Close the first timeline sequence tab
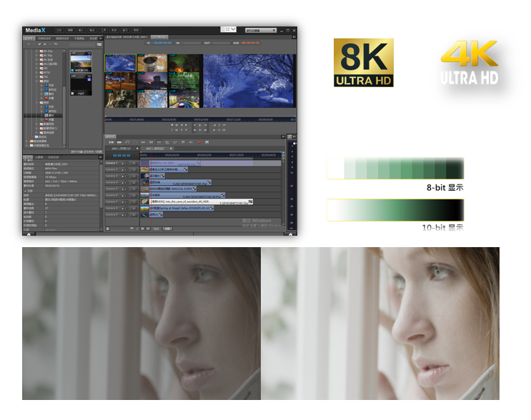This screenshot has width=531, height=420. point(137,149)
